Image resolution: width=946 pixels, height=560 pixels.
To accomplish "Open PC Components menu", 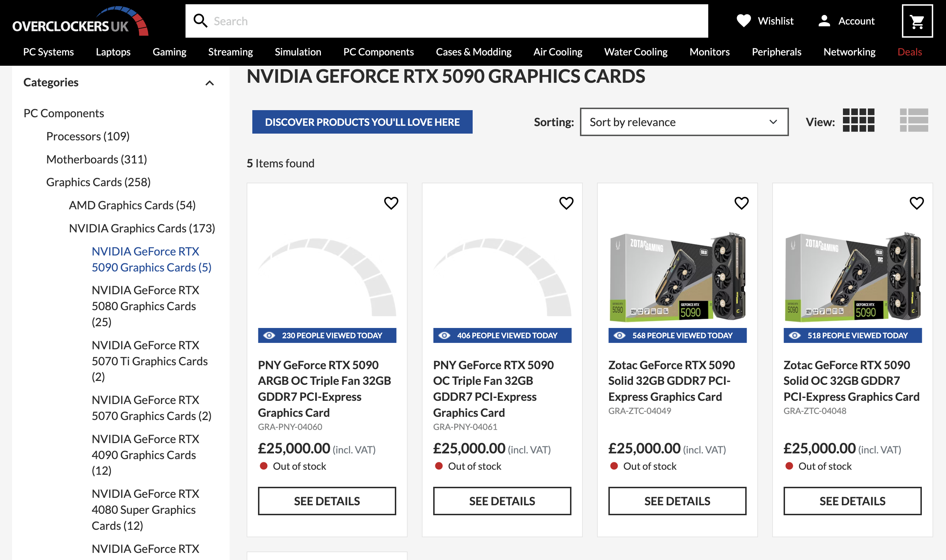I will [378, 52].
